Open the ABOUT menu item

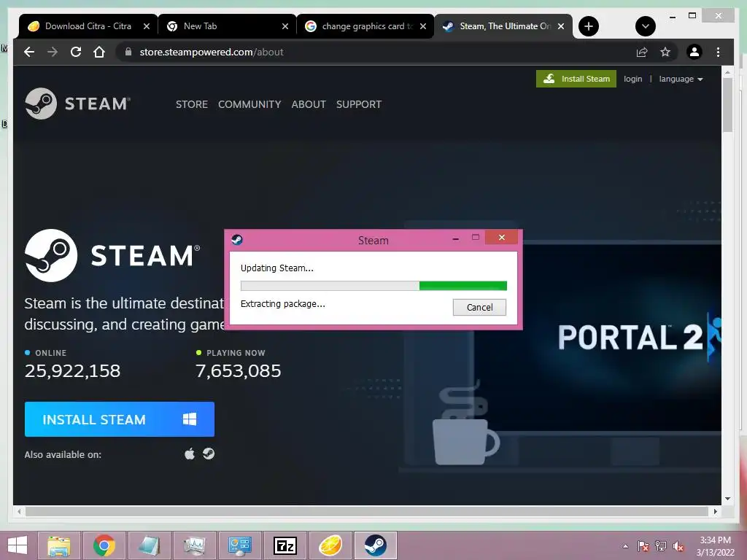[x=309, y=104]
